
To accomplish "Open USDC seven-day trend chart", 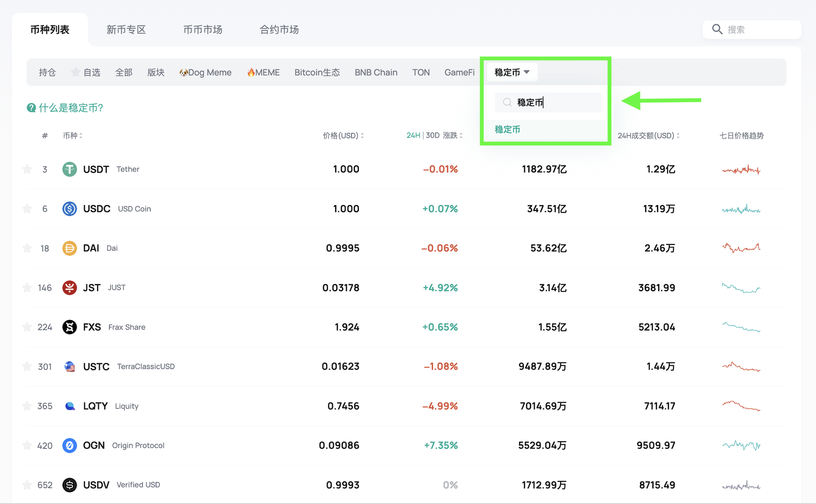I will [x=741, y=209].
